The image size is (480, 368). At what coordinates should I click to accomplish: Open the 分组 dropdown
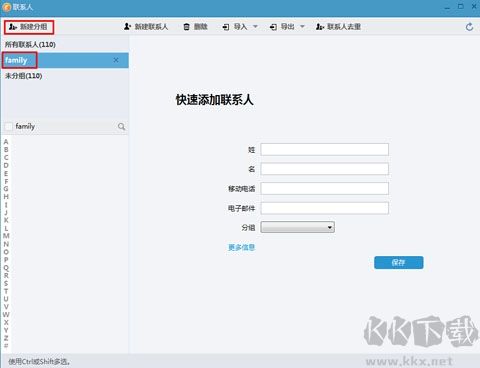(297, 227)
